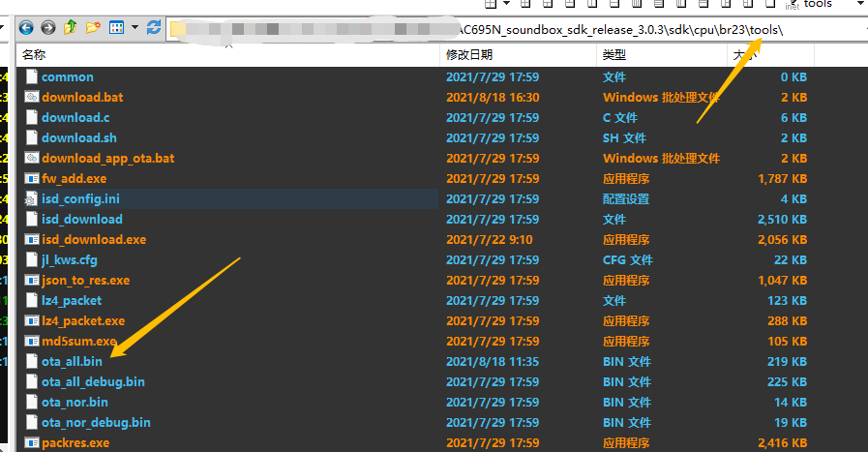Viewport: 868px width, 452px height.
Task: Click the json_to_res.exe application icon
Action: click(x=32, y=281)
